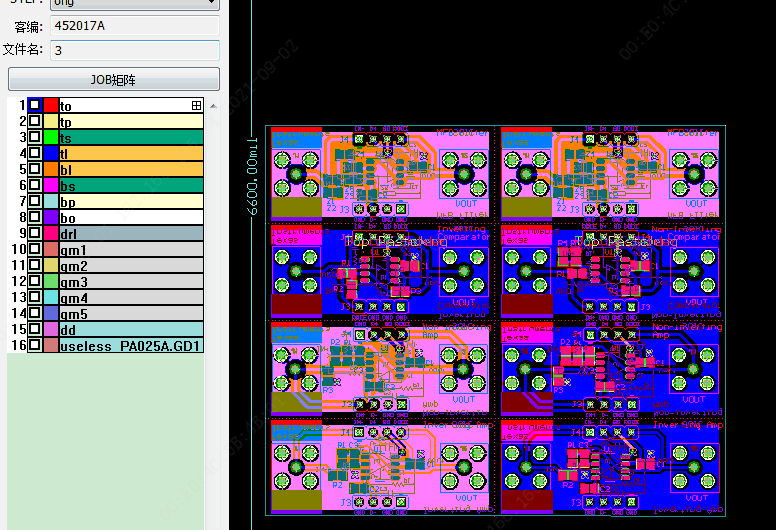Click the 客编 field containing 452017A
776x530 pixels.
tap(134, 27)
